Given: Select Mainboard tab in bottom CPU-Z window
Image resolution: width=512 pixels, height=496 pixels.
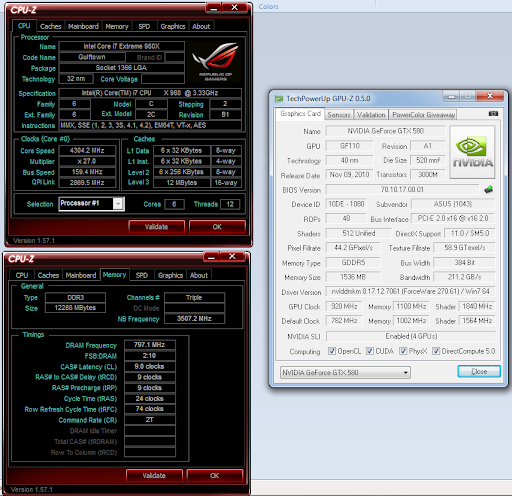Looking at the screenshot, I should [x=81, y=275].
